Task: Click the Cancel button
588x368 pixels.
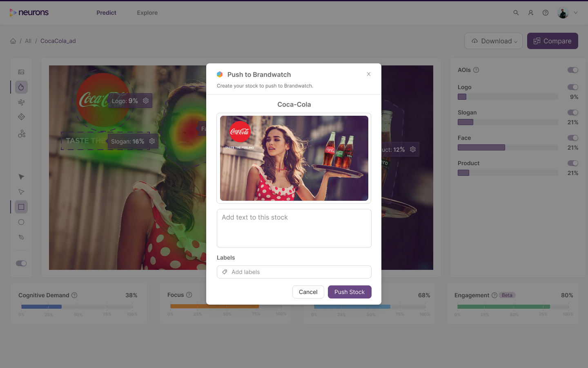Action: (x=308, y=292)
